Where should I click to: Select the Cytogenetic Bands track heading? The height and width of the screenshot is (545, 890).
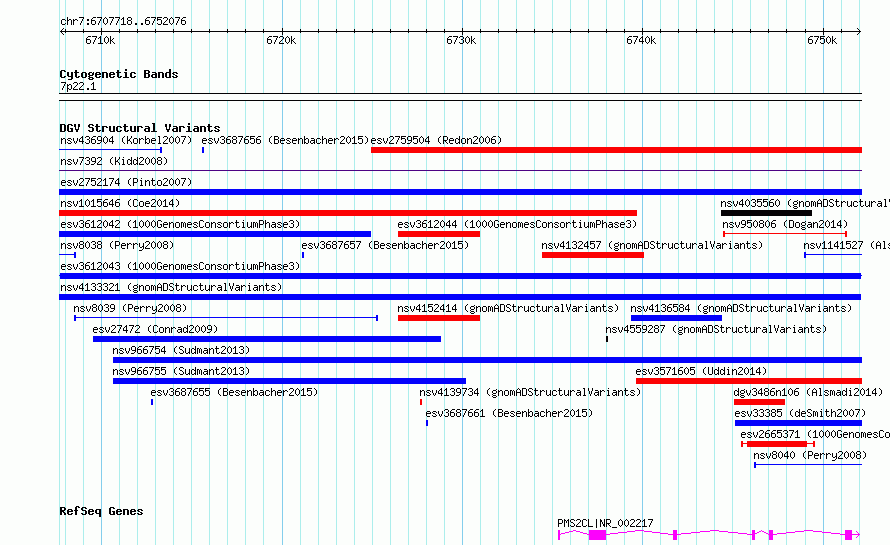tap(119, 74)
